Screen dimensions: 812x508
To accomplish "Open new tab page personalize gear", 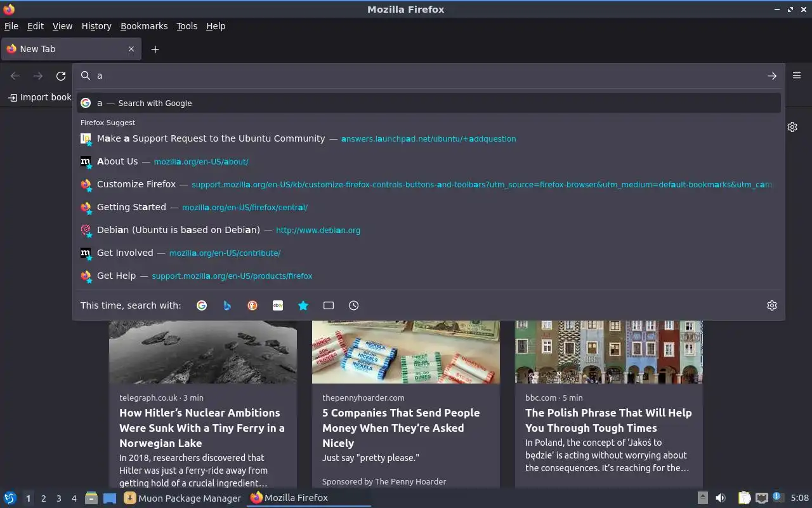I will [792, 127].
